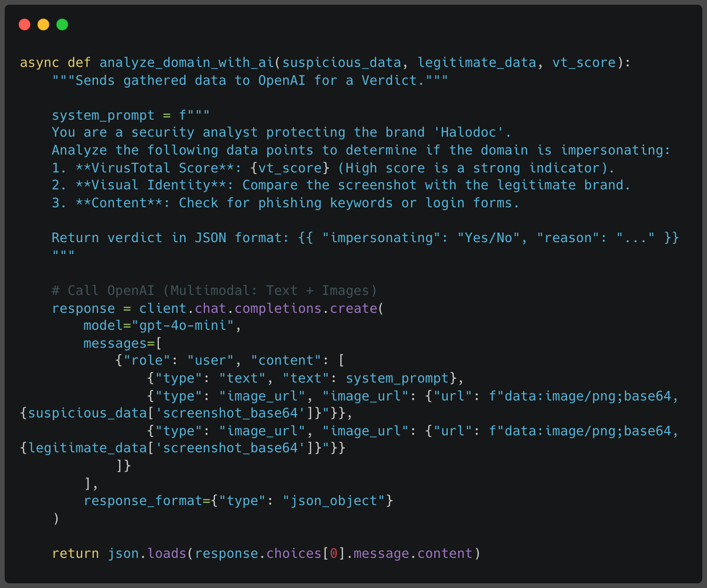The image size is (707, 588).
Task: Click the yellow minimize window dot
Action: point(43,24)
